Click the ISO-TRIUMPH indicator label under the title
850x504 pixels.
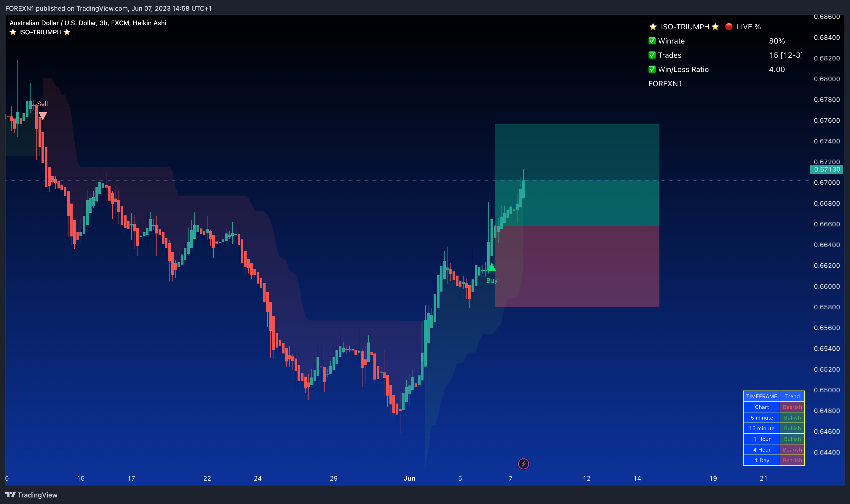[40, 32]
